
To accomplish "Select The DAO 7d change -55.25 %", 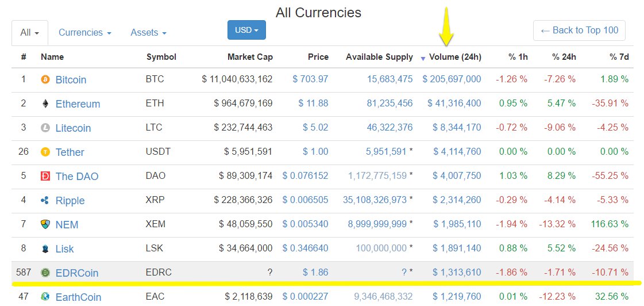I will click(610, 175).
